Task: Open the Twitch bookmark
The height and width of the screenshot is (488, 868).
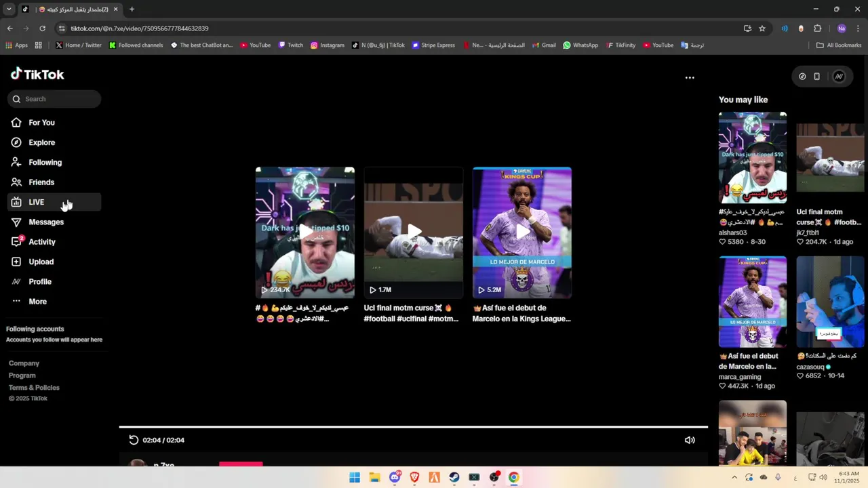Action: 291,45
